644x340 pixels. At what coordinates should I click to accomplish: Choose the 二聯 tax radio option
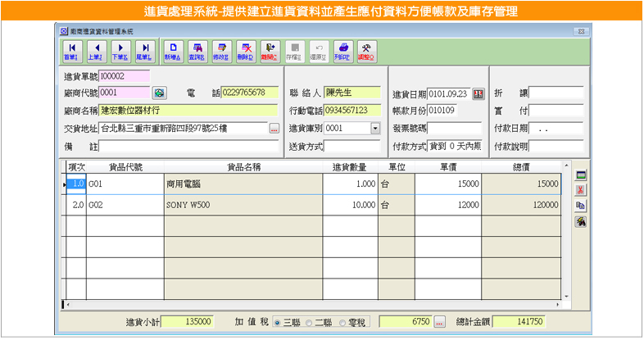[308, 321]
